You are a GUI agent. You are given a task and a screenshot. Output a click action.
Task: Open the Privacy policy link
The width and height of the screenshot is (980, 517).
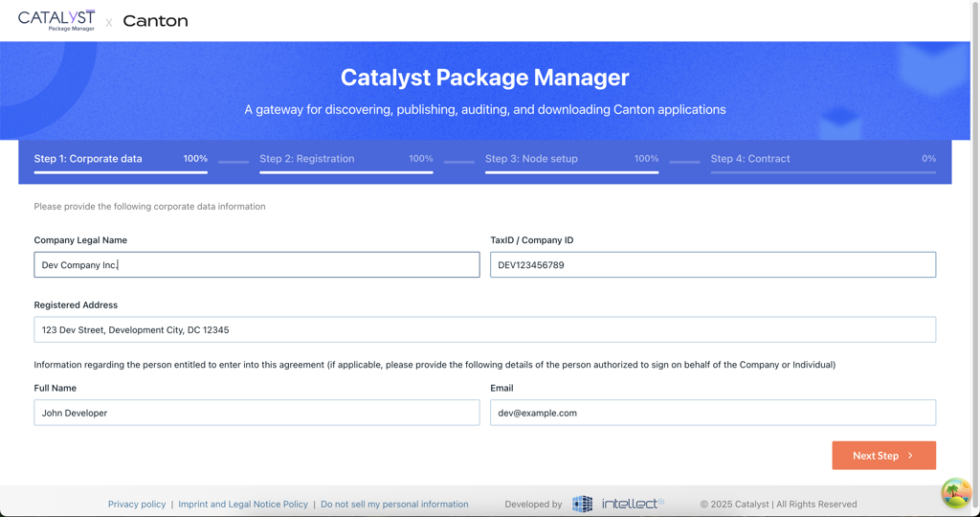[137, 504]
